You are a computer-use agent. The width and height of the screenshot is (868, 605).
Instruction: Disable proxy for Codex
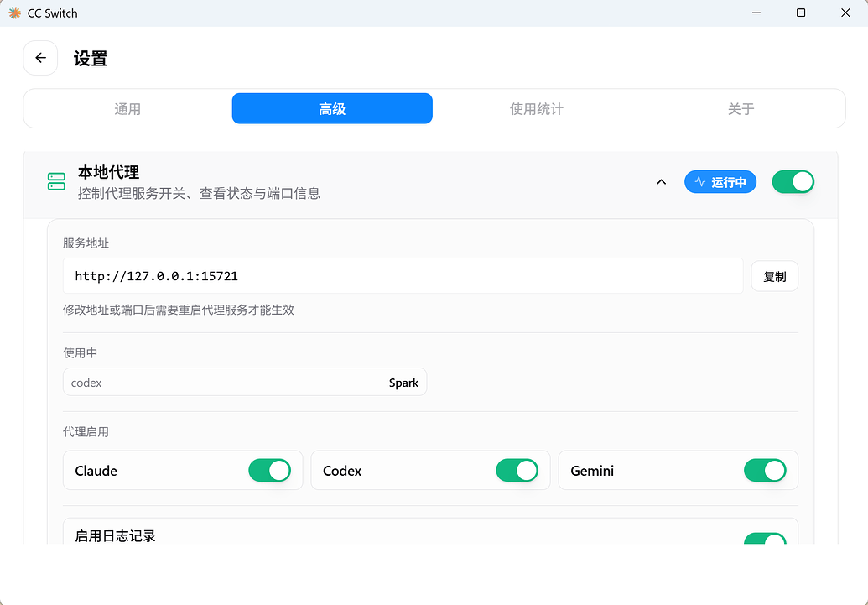coord(517,471)
